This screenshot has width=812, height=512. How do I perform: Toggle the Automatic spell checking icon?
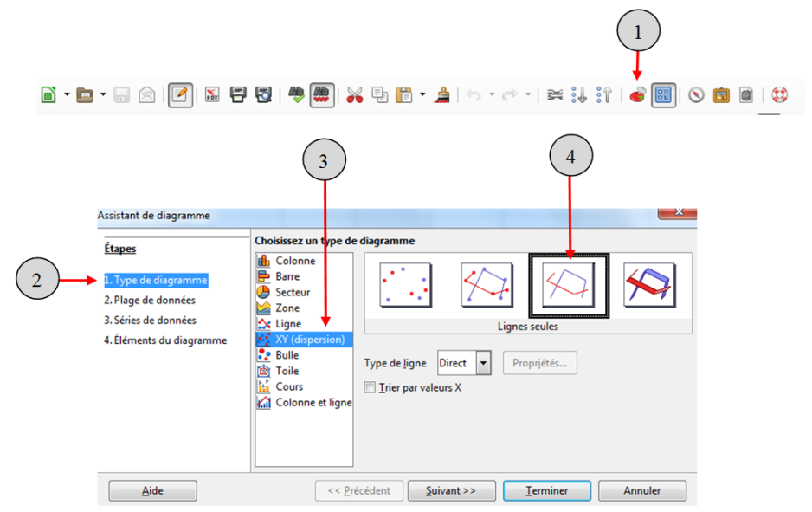[321, 94]
